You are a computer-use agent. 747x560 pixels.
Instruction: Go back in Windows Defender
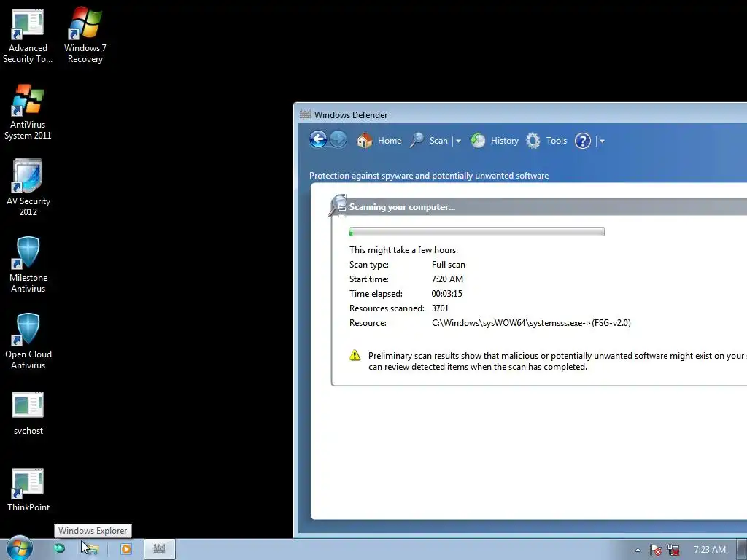click(x=318, y=139)
